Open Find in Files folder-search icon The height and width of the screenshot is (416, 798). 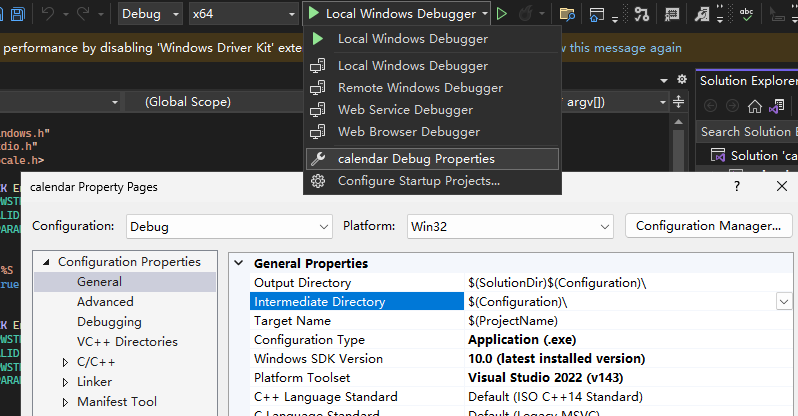point(567,14)
